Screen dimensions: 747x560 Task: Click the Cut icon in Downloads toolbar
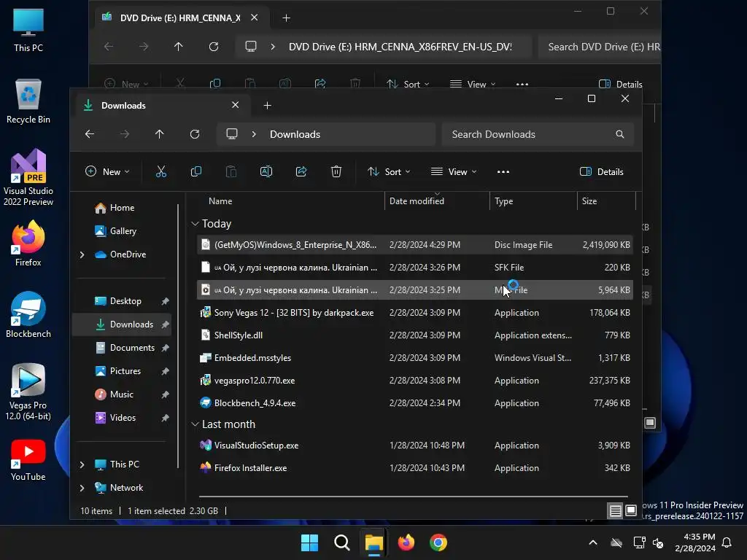[161, 172]
